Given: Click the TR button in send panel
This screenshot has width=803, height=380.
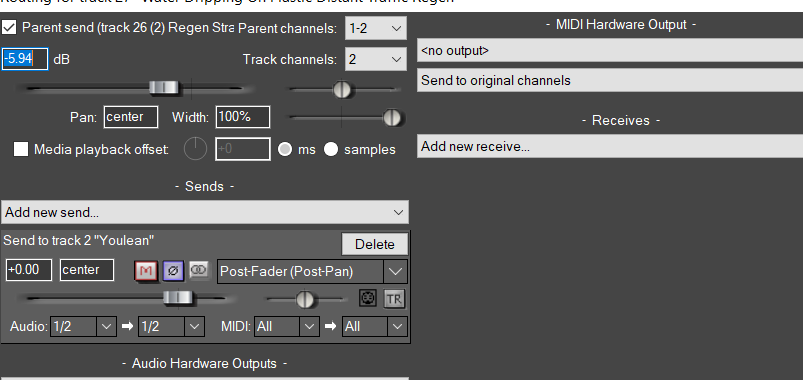Looking at the screenshot, I should coord(394,299).
